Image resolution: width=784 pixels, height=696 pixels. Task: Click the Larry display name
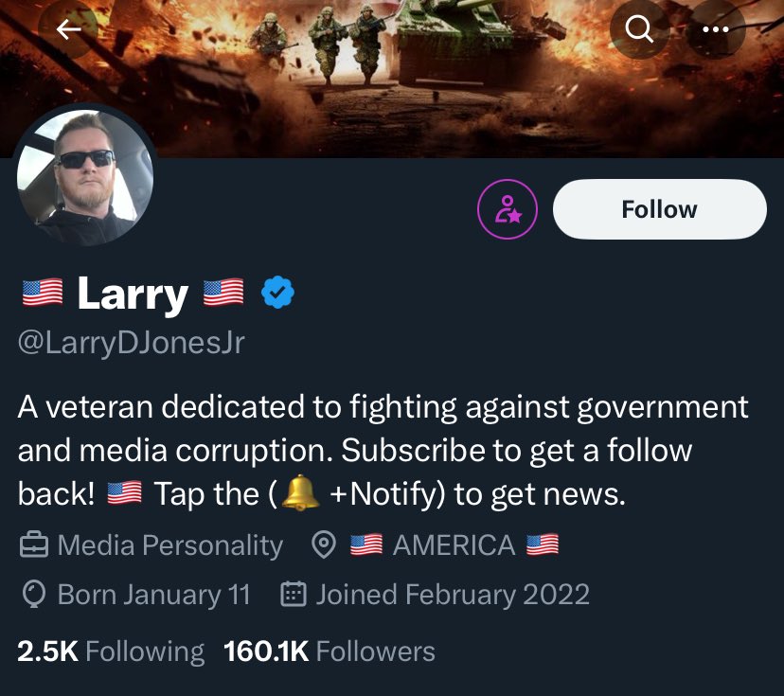[x=133, y=294]
